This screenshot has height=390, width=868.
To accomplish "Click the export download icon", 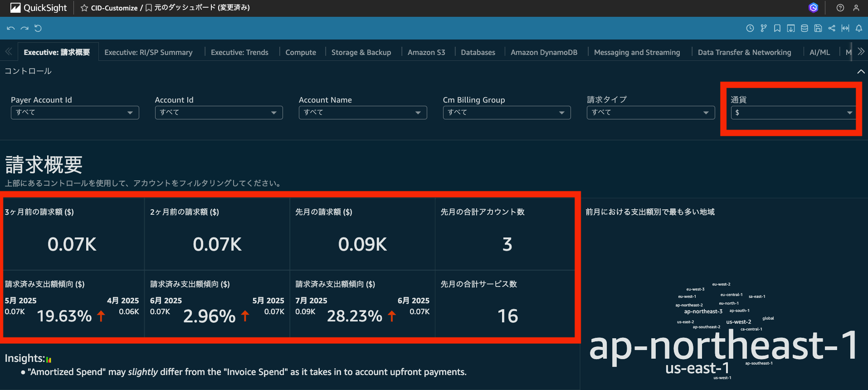I will pos(791,28).
